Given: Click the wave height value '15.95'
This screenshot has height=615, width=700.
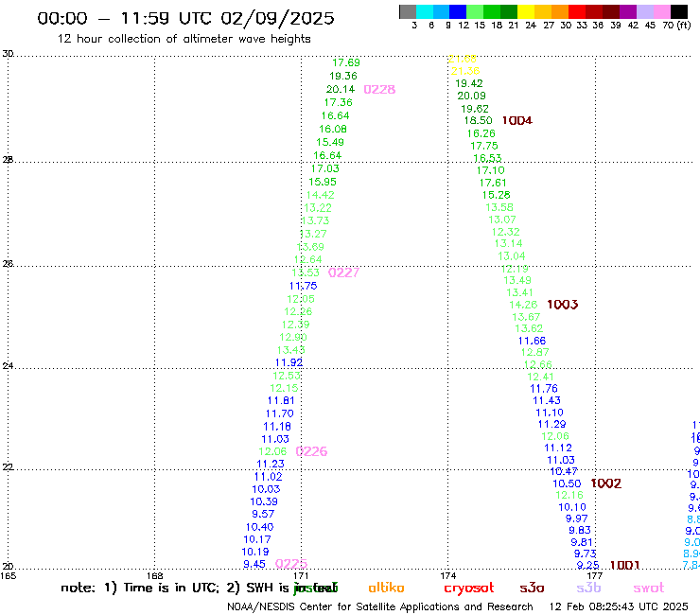Looking at the screenshot, I should tap(323, 183).
